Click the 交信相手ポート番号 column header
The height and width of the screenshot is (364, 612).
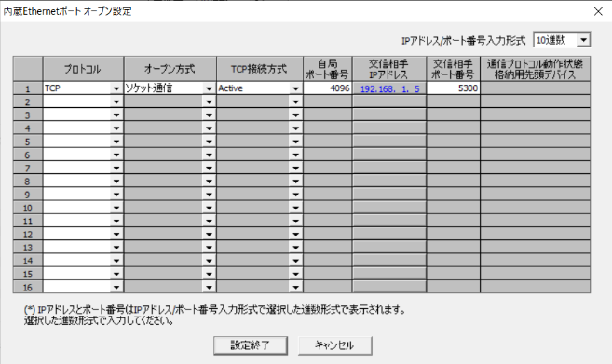(x=453, y=69)
